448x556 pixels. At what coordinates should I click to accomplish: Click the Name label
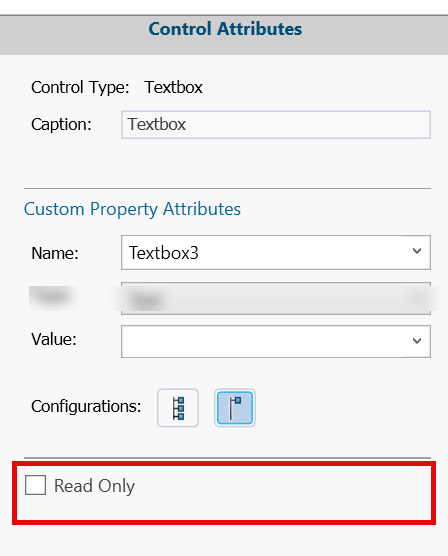tap(55, 253)
